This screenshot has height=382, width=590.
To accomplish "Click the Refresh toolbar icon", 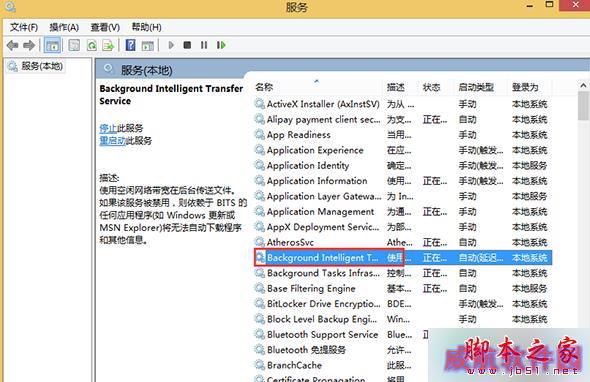I will pos(91,46).
